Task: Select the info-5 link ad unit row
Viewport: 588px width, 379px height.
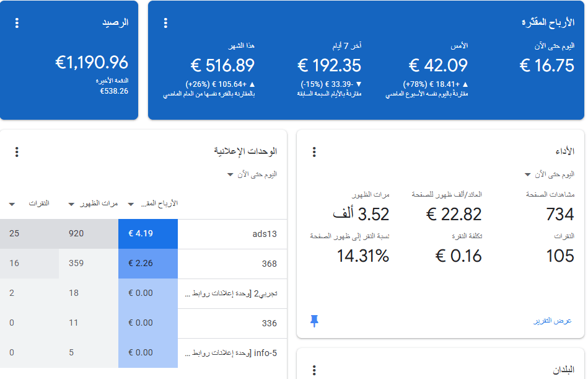Action: tap(232, 352)
